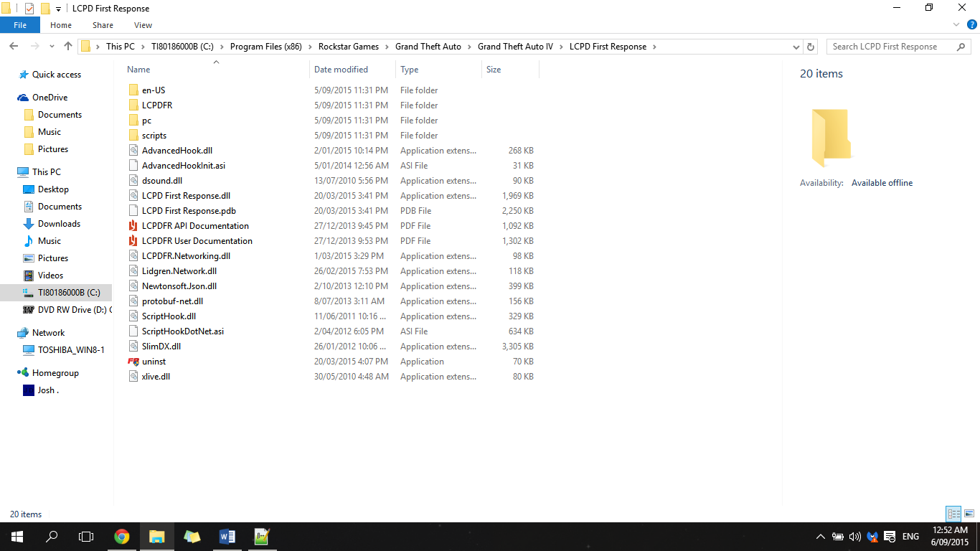
Task: Select the scripts folder icon
Action: pyautogui.click(x=133, y=136)
